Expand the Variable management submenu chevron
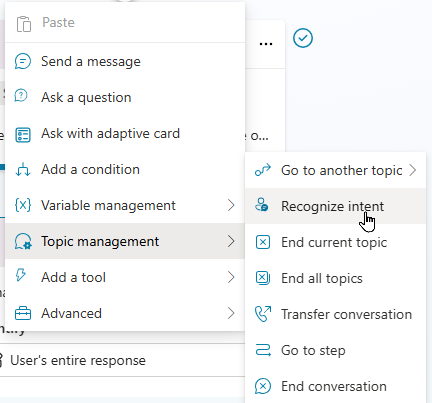Screen dimensions: 432x403 point(231,205)
